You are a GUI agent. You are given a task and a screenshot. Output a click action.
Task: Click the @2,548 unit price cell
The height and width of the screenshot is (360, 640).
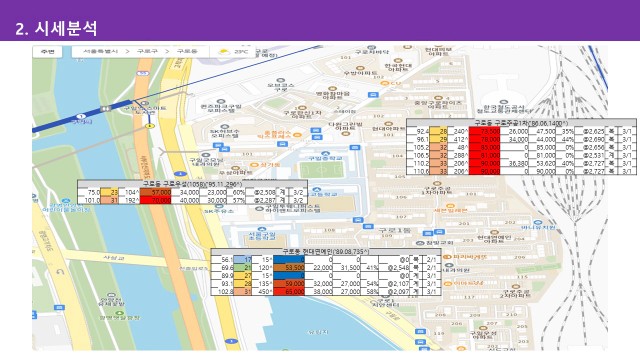395,268
